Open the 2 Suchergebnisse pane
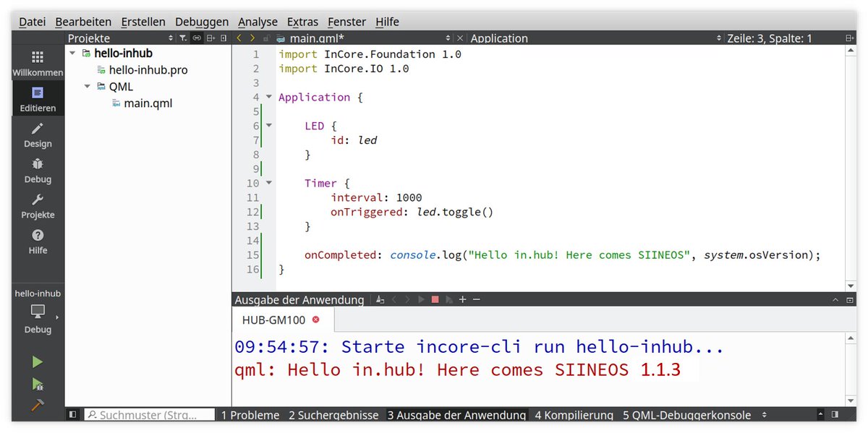Viewport: 868px width, 433px height. point(333,415)
